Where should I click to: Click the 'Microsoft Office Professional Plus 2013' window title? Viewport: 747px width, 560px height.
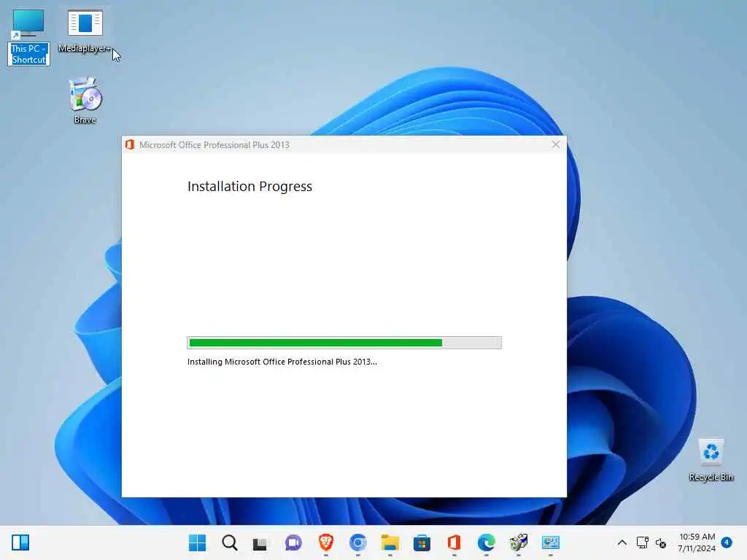click(x=214, y=145)
